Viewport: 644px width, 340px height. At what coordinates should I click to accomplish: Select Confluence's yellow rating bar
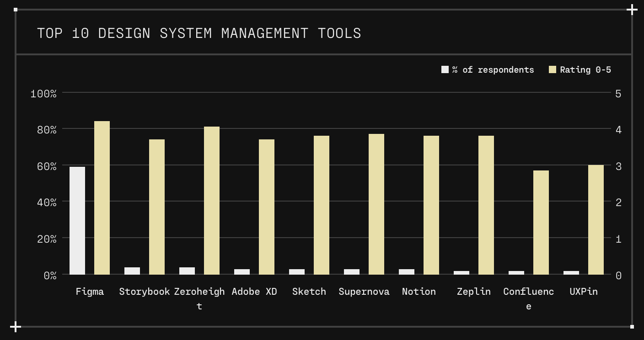point(541,223)
